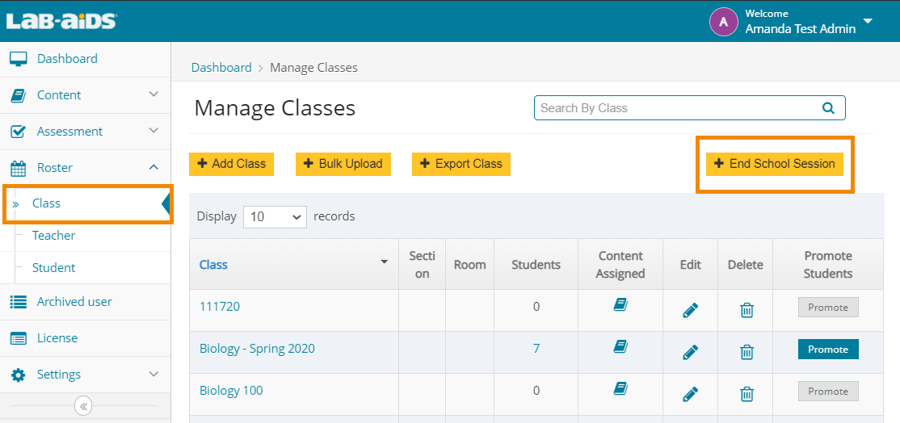Click the user avatar in header
Image resolution: width=900 pixels, height=423 pixels.
[723, 21]
